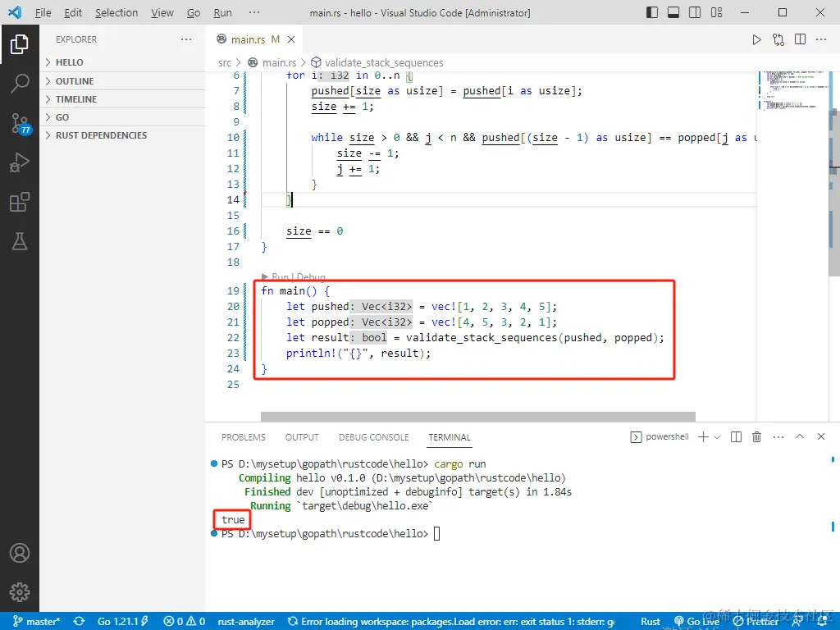
Task: Open Source Control view with 77 badge
Action: pyautogui.click(x=21, y=123)
